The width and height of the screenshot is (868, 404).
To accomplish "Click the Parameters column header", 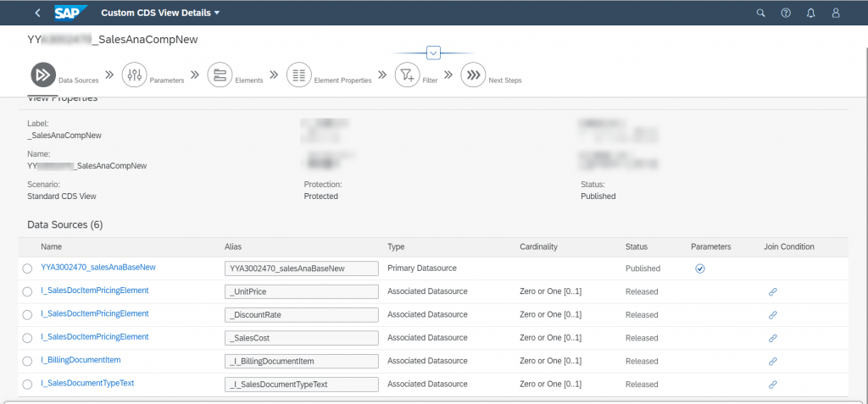I will (x=711, y=246).
